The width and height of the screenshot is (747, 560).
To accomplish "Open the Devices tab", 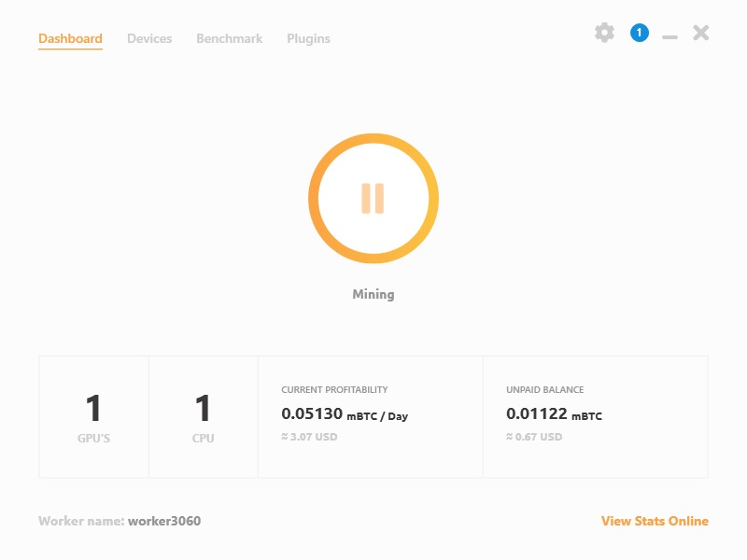I will pos(149,38).
